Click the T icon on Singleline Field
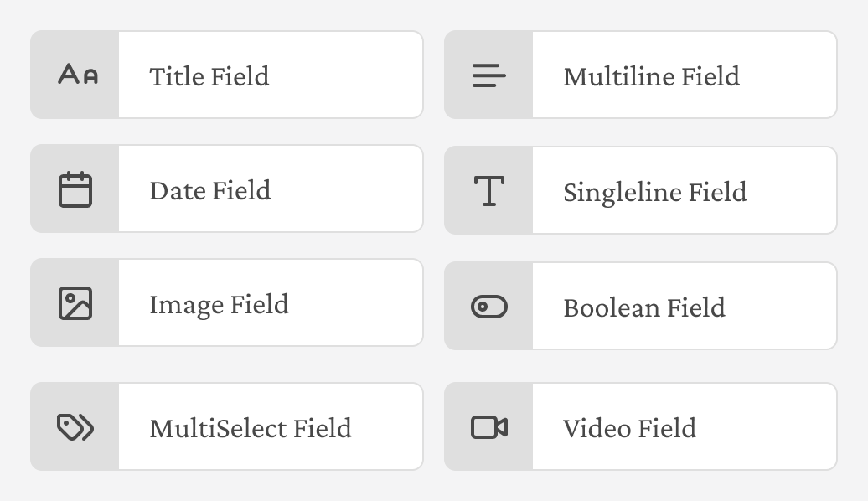The height and width of the screenshot is (501, 868). pos(490,190)
